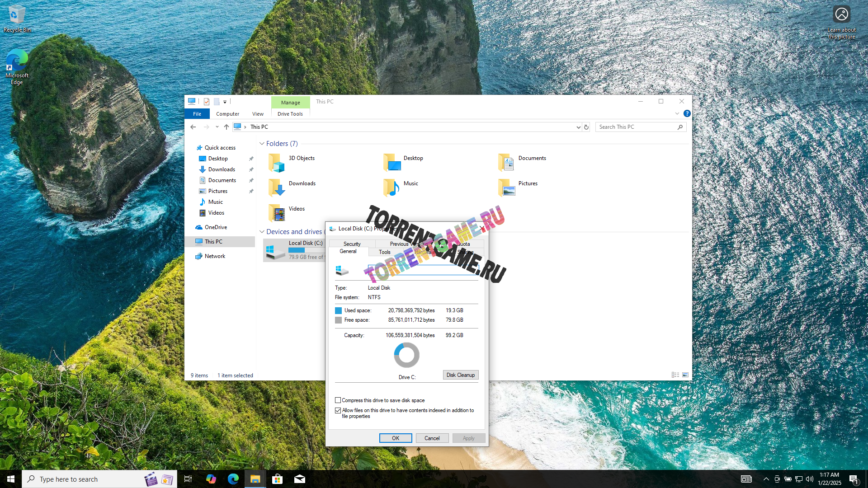This screenshot has width=868, height=488.
Task: Click Cancel in the Properties dialog
Action: [x=432, y=438]
